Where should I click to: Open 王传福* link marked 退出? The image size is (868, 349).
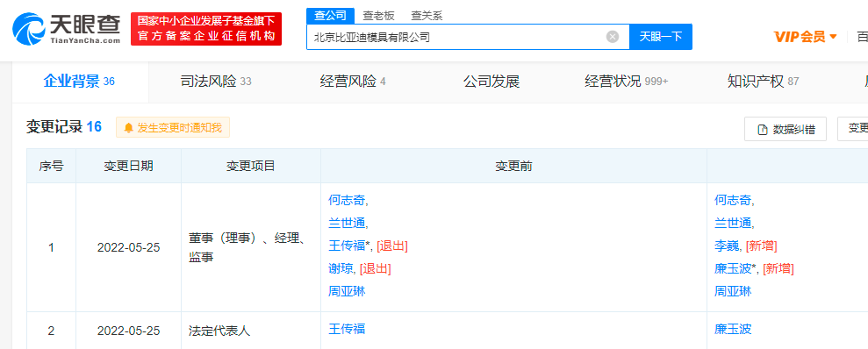tap(349, 246)
